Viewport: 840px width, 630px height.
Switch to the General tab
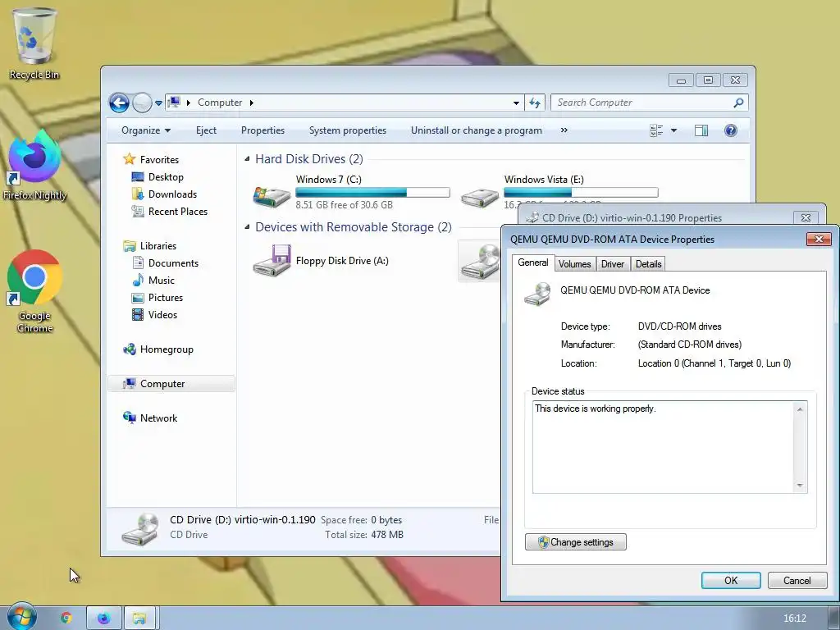tap(532, 262)
